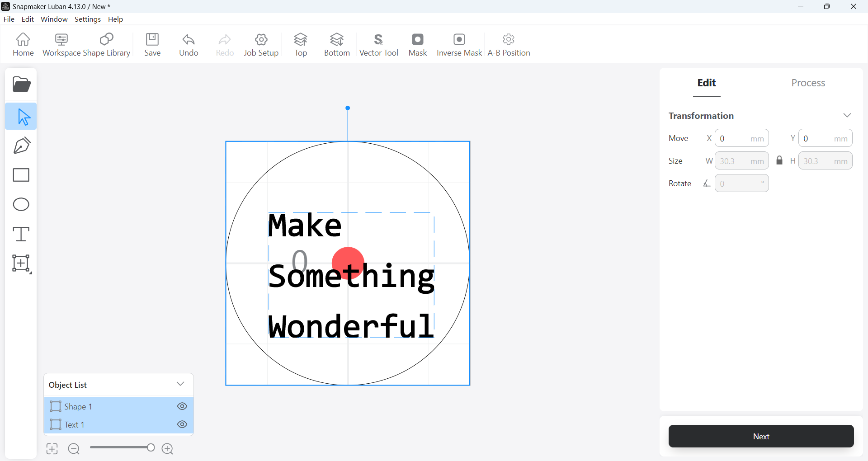Viewport: 868px width, 461px height.
Task: Click the zoom slider handle
Action: click(x=151, y=447)
